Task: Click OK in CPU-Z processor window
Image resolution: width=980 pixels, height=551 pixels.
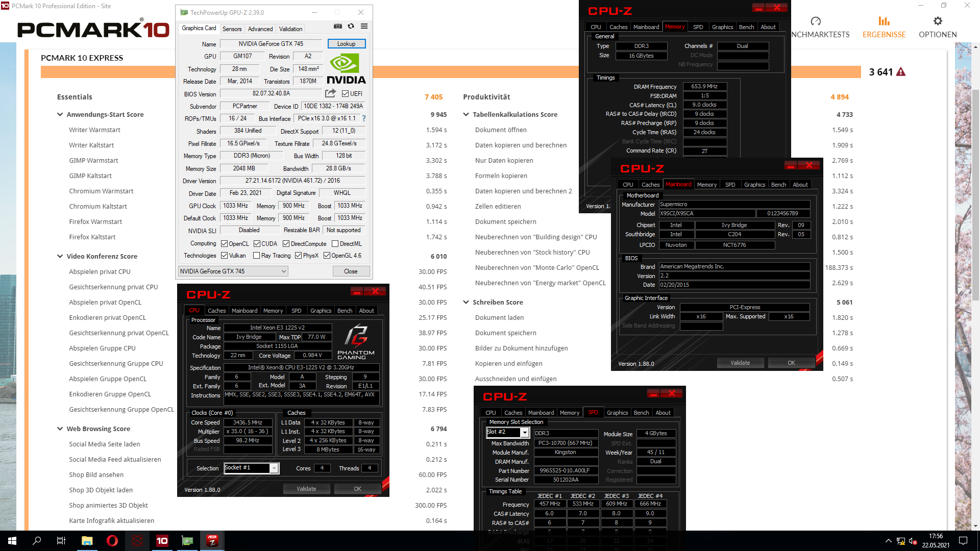Action: [357, 489]
